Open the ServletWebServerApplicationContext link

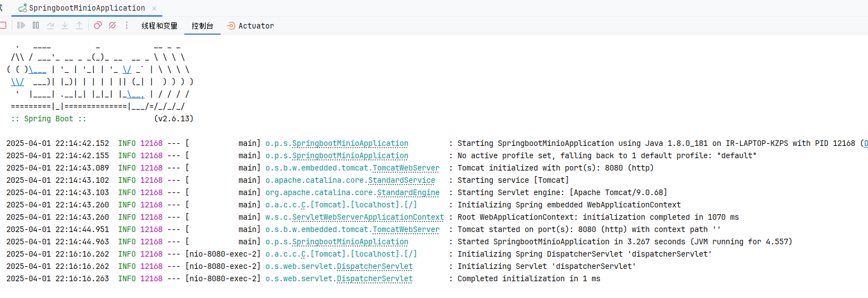click(368, 217)
